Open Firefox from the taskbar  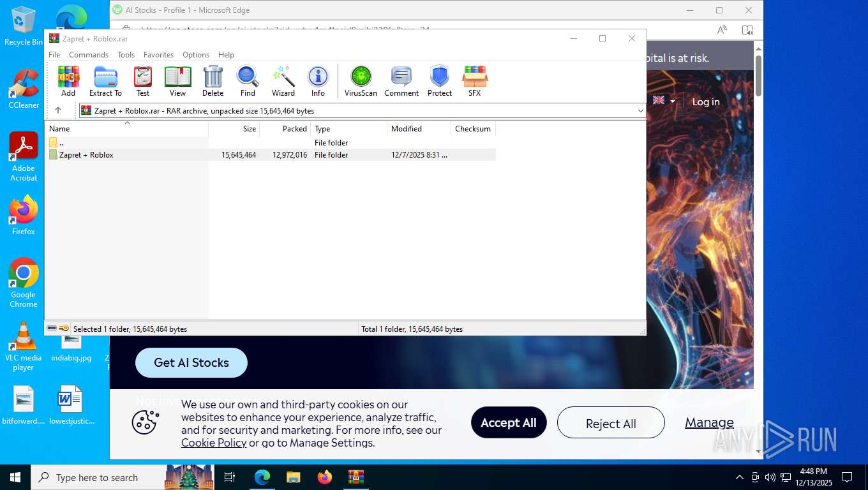[x=325, y=477]
